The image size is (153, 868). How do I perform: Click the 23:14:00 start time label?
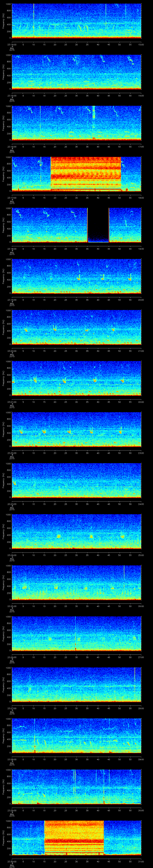12,44
